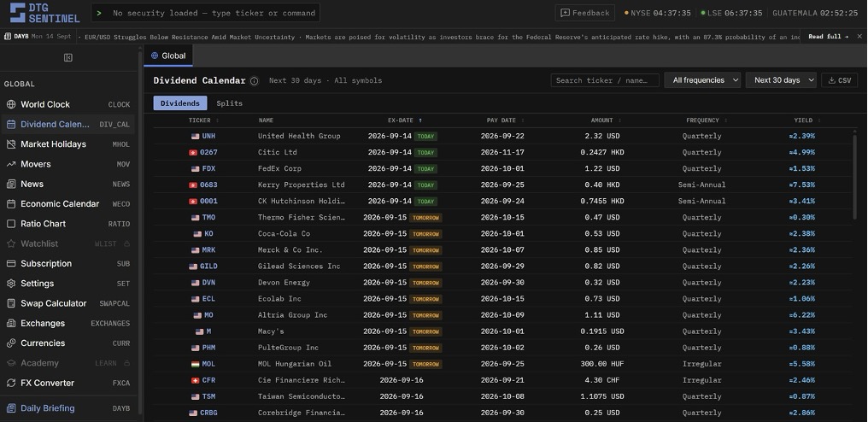The height and width of the screenshot is (422, 868).
Task: Click the info icon beside Dividend Calendar
Action: coord(254,81)
